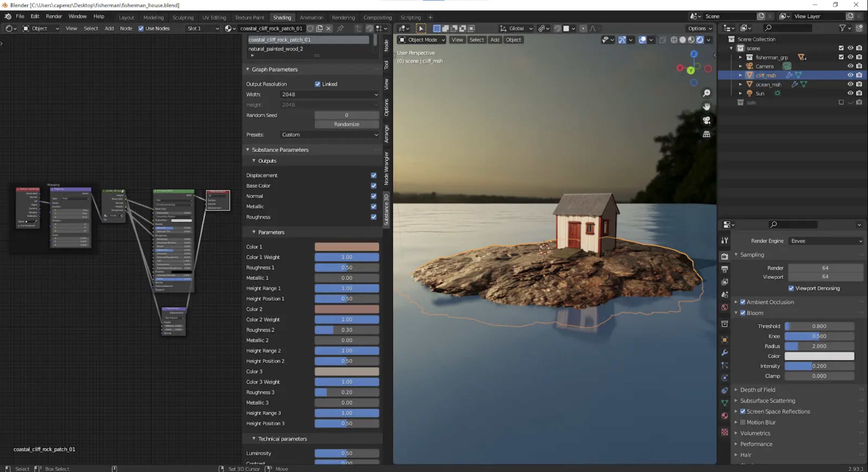
Task: Open the Render menu
Action: pos(54,16)
